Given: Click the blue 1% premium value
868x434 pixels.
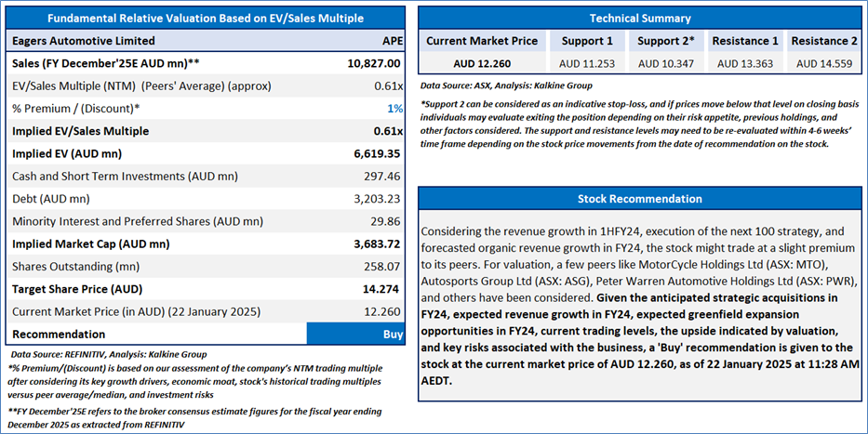Looking at the screenshot, I should [394, 109].
